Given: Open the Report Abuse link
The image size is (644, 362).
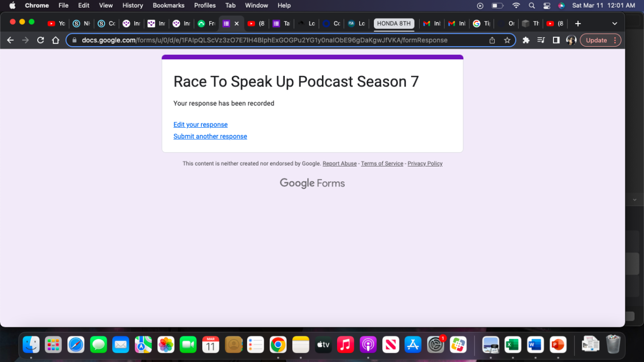Looking at the screenshot, I should point(340,163).
